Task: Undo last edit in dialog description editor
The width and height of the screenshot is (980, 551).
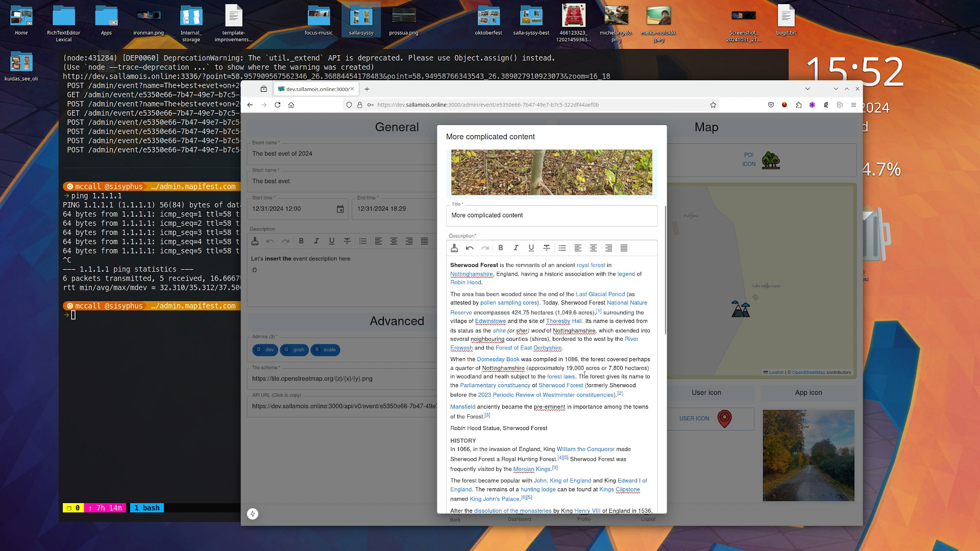Action: (470, 248)
